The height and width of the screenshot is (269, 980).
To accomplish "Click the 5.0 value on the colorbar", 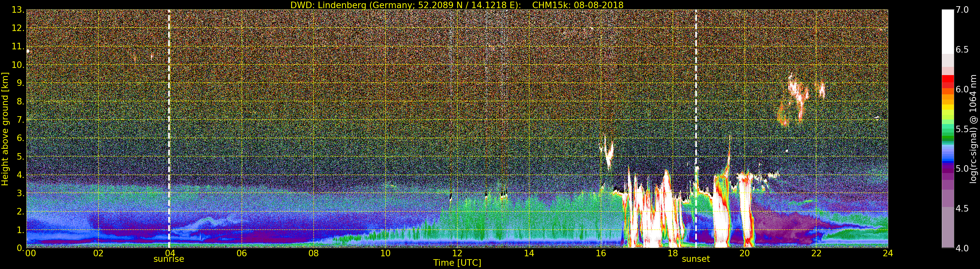I will click(x=962, y=168).
